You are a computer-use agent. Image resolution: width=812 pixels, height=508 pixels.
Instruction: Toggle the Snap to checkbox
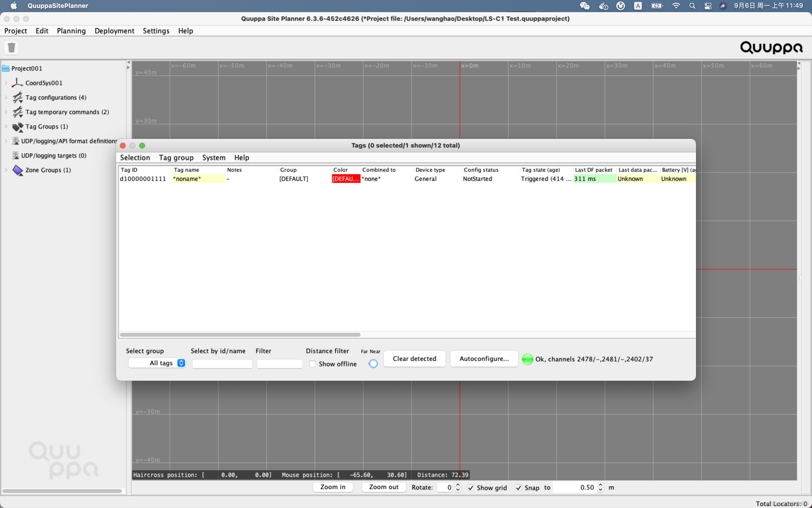(518, 487)
